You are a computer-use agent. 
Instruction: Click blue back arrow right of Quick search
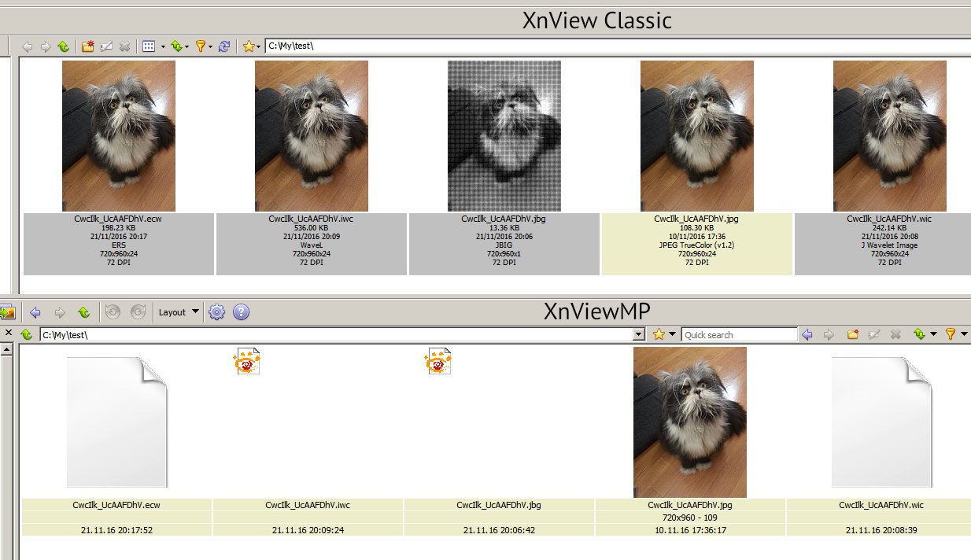point(807,334)
